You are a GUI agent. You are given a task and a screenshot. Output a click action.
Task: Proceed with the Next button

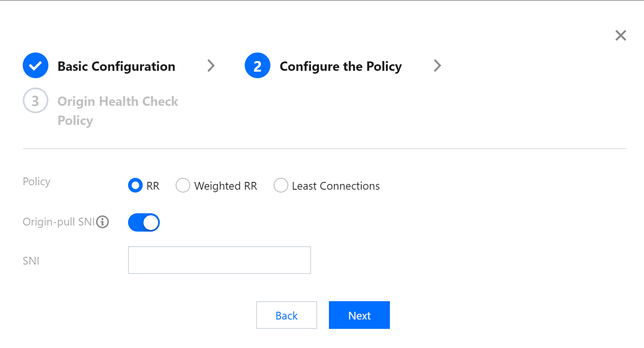click(x=359, y=315)
